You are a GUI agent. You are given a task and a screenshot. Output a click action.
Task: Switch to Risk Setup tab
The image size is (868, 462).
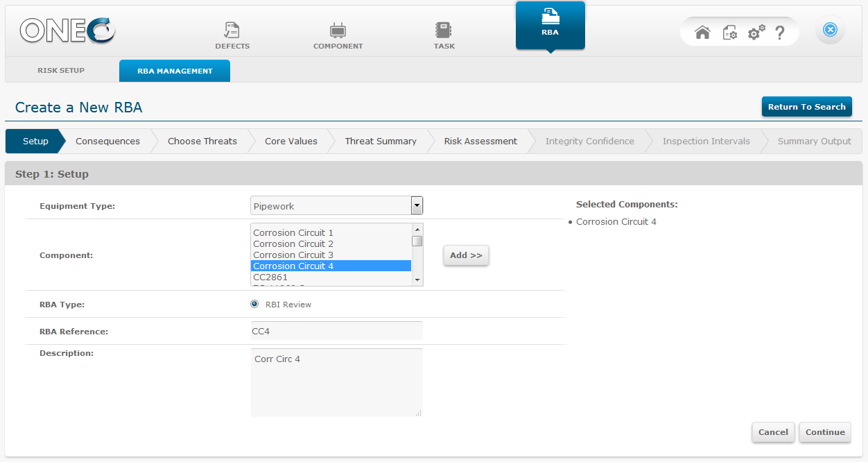[x=61, y=71]
